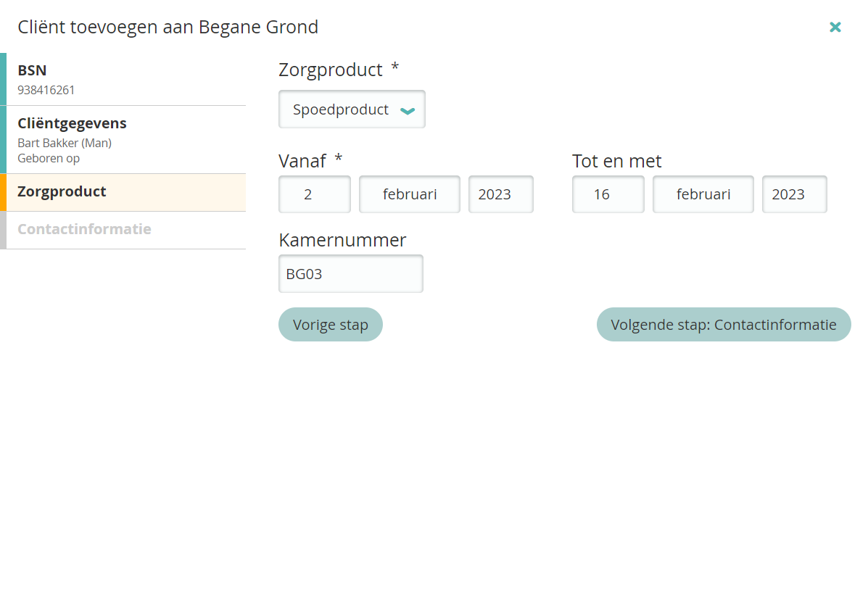
Task: Click the Zorgproduct field label
Action: point(331,70)
